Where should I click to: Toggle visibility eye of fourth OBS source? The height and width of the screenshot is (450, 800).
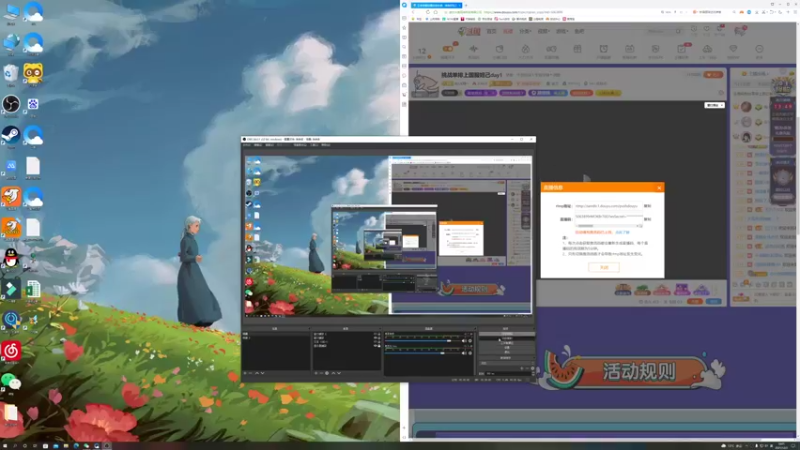pyautogui.click(x=375, y=346)
